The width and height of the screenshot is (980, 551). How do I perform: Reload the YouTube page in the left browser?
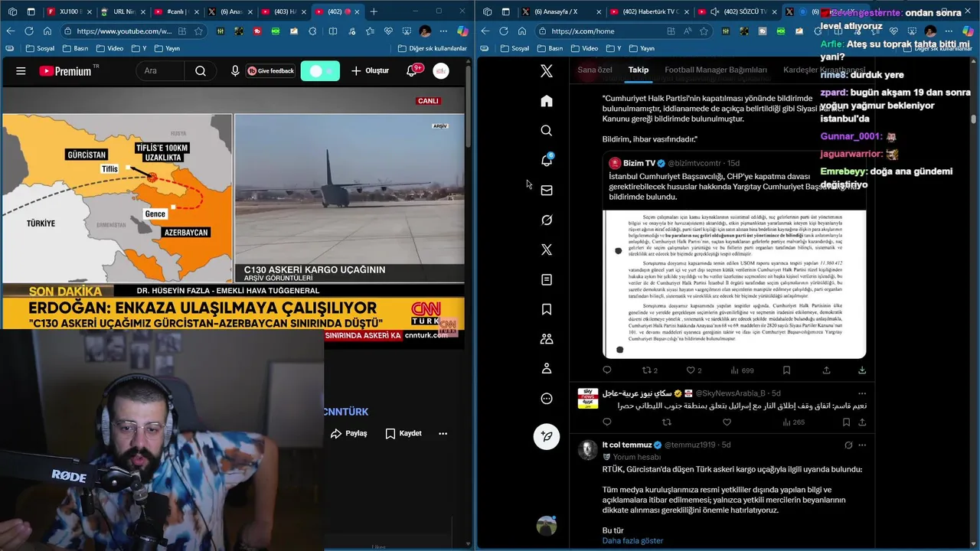pos(28,31)
